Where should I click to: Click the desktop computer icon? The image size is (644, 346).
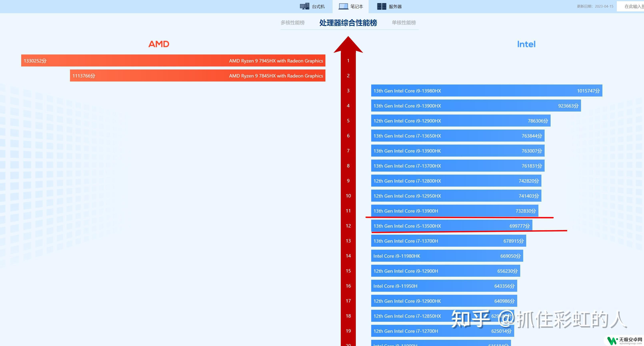304,6
